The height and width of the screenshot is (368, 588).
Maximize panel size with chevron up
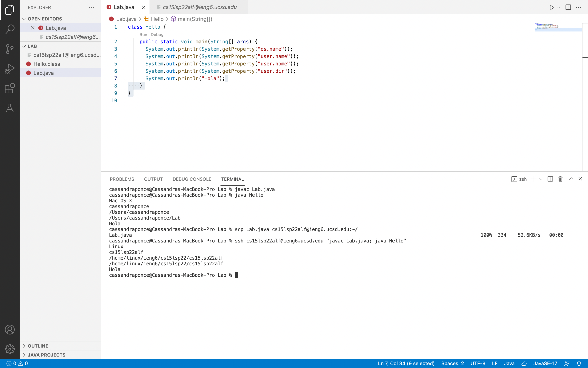click(x=571, y=179)
